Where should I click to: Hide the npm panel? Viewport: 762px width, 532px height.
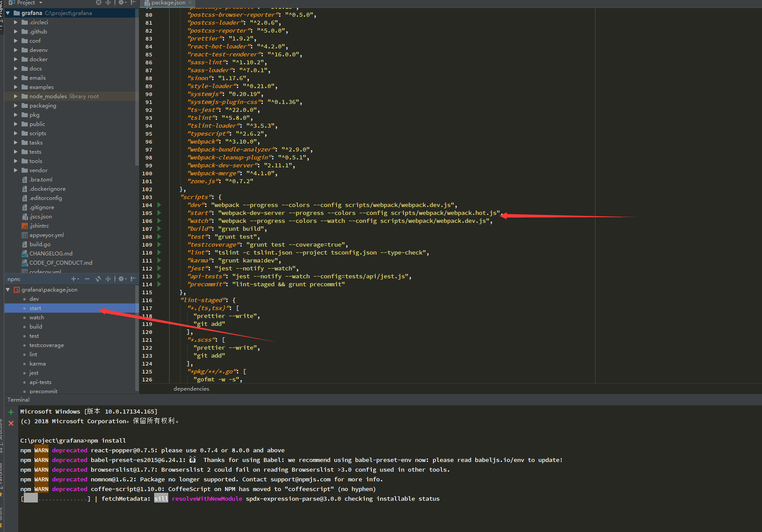pos(133,279)
